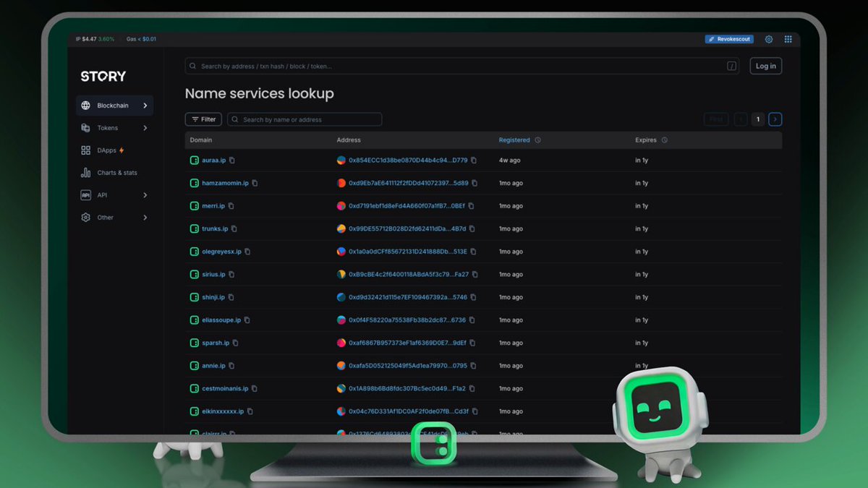Focus the search by name or address field

tap(305, 119)
